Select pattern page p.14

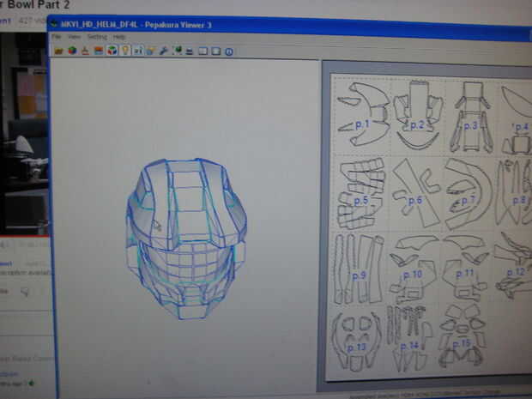tap(409, 339)
